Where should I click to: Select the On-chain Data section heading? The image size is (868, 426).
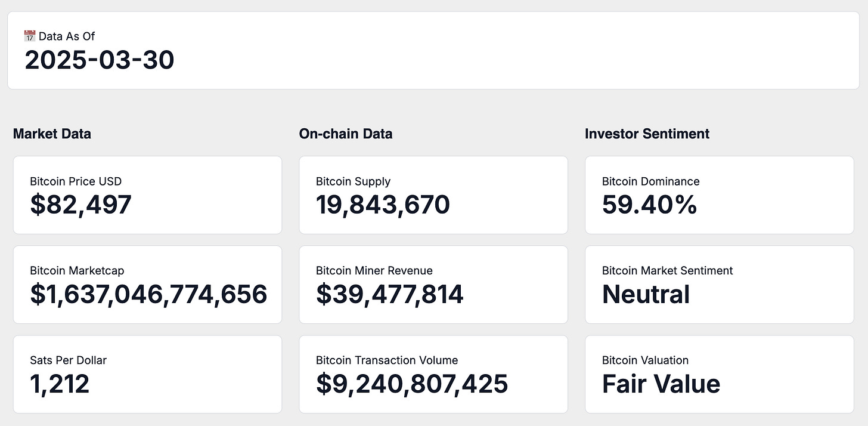pyautogui.click(x=346, y=134)
